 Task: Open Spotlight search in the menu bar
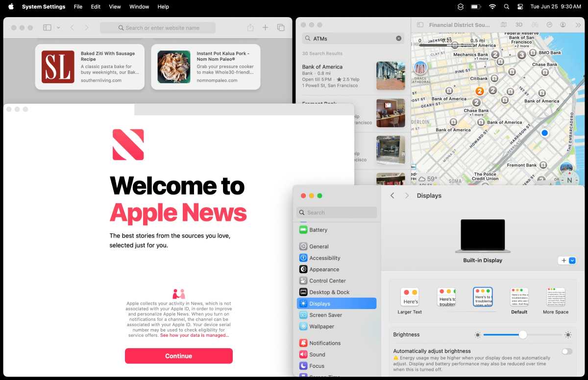[x=507, y=7]
